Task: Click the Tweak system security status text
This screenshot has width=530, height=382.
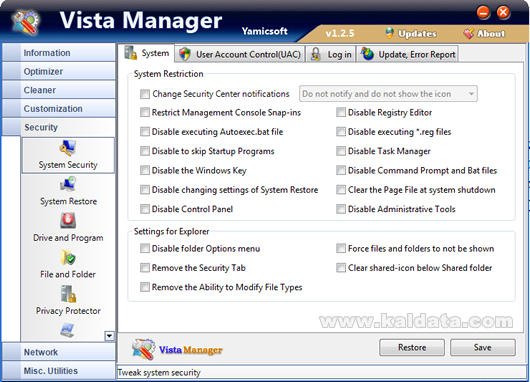Action: tap(159, 373)
